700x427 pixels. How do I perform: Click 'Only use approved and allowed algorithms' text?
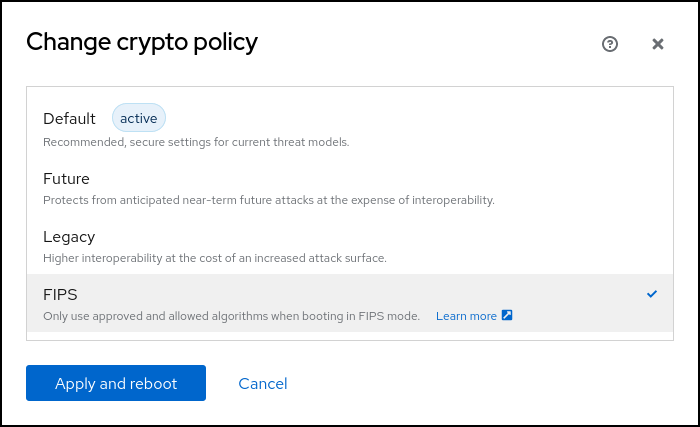(231, 316)
